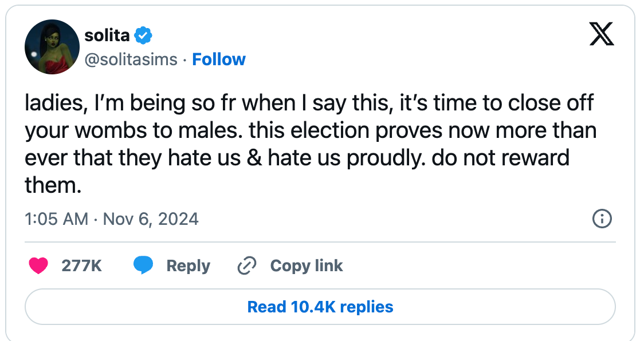This screenshot has height=341, width=644.
Task: Click the 277K like count
Action: (81, 265)
